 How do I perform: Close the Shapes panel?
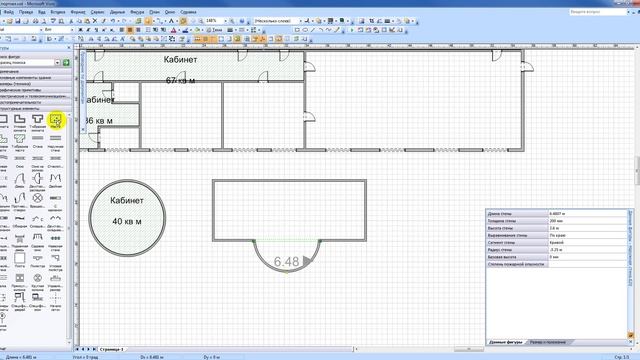(x=69, y=48)
